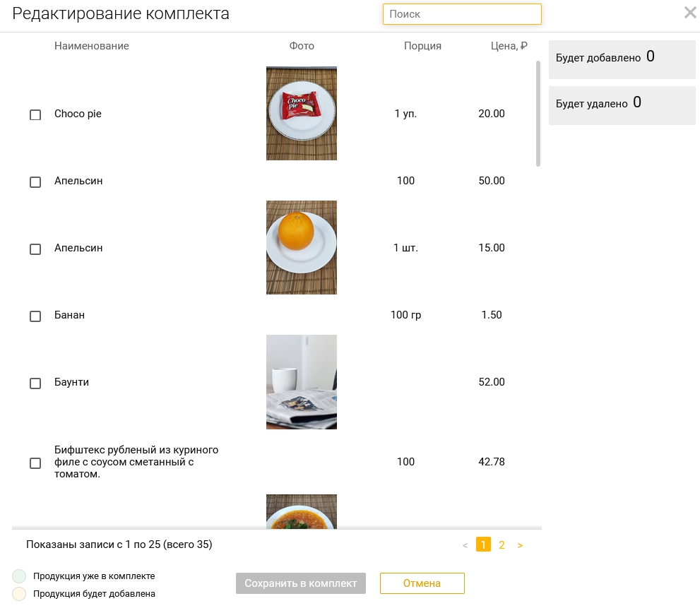Open the Choco pie photo
This screenshot has height=613, width=700.
tap(302, 114)
